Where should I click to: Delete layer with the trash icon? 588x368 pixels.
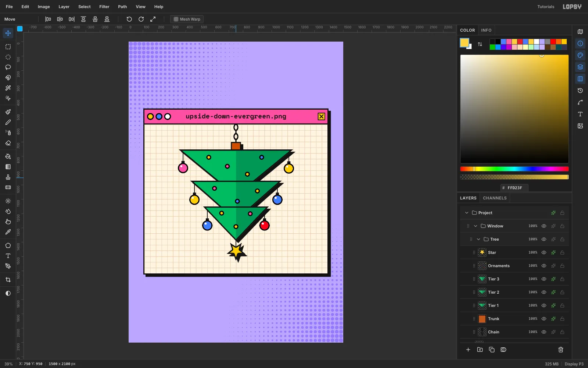click(x=561, y=350)
